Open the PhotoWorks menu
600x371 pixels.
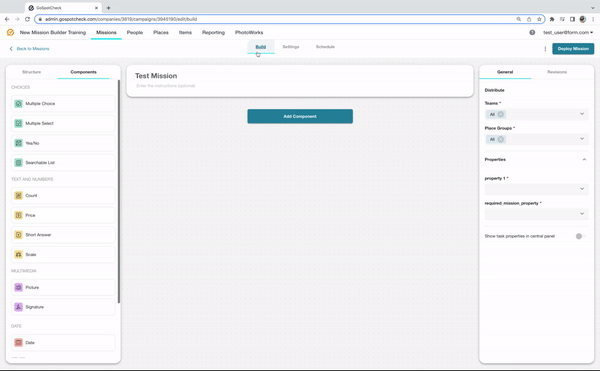[249, 33]
